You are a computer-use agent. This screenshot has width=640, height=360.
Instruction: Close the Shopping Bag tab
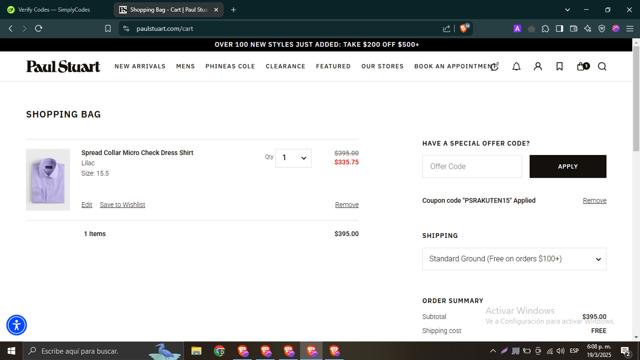216,10
